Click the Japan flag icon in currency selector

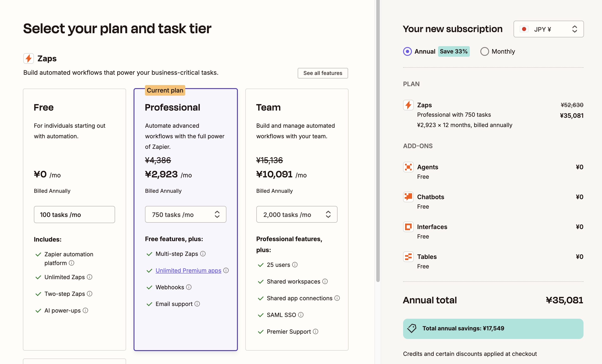click(x=524, y=29)
